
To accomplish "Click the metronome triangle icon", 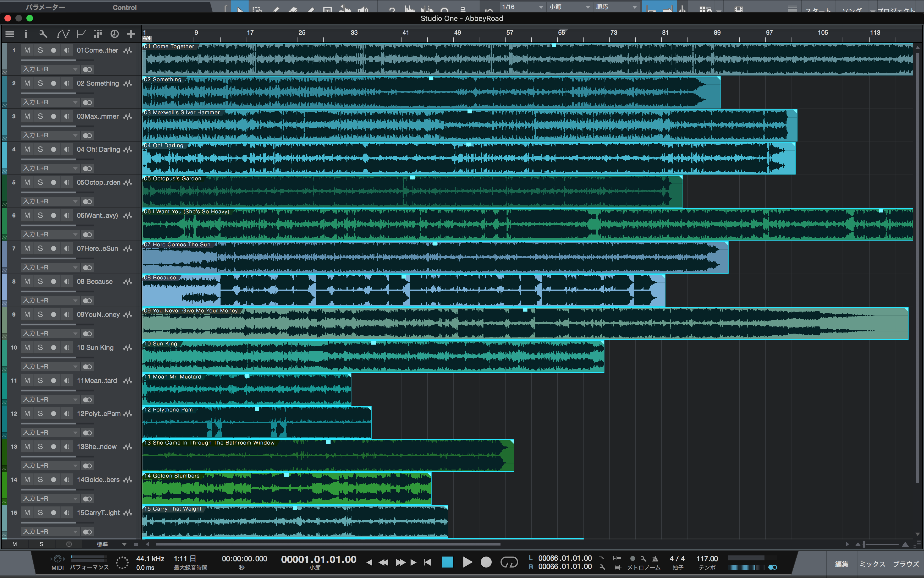I will click(655, 558).
